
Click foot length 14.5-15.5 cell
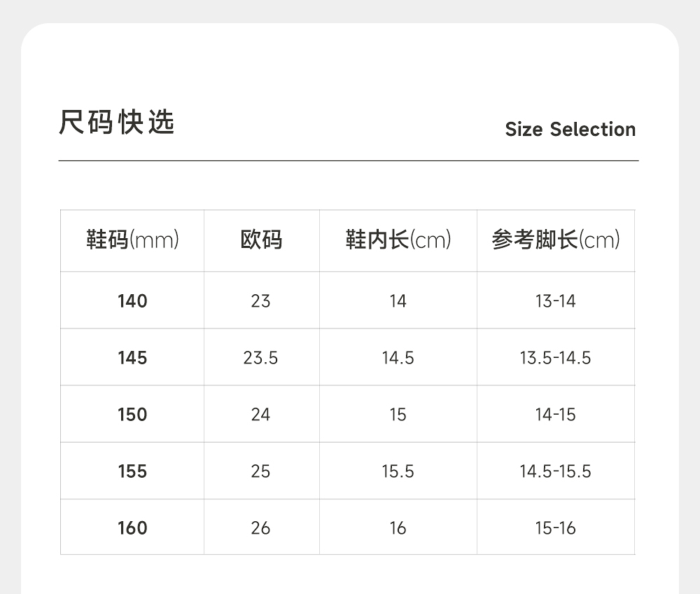pos(556,471)
